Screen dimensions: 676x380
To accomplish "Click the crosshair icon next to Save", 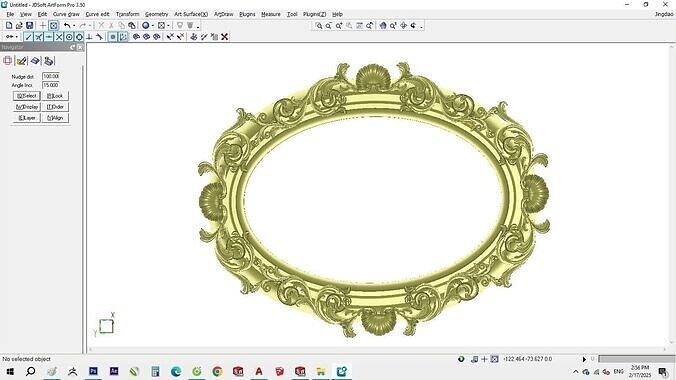I will click(43, 26).
